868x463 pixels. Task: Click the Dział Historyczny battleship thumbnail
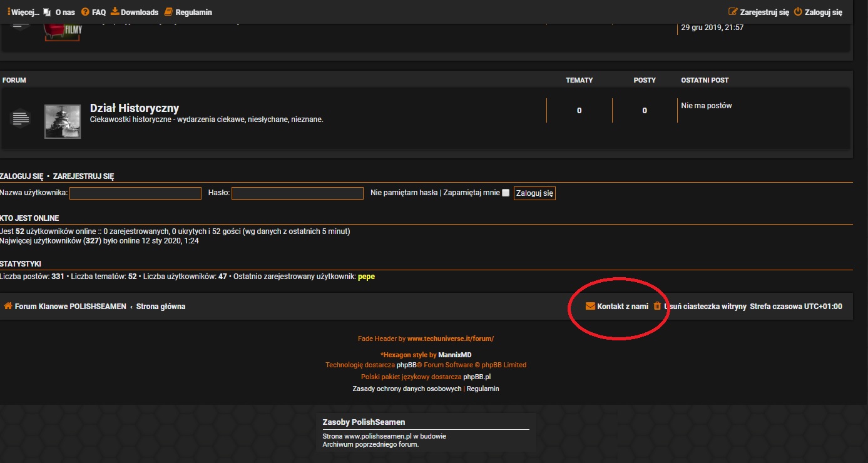[63, 121]
